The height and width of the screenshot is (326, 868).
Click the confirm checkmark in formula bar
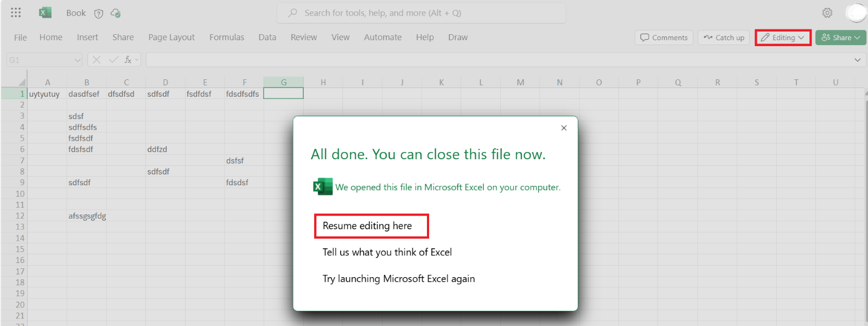(x=113, y=60)
